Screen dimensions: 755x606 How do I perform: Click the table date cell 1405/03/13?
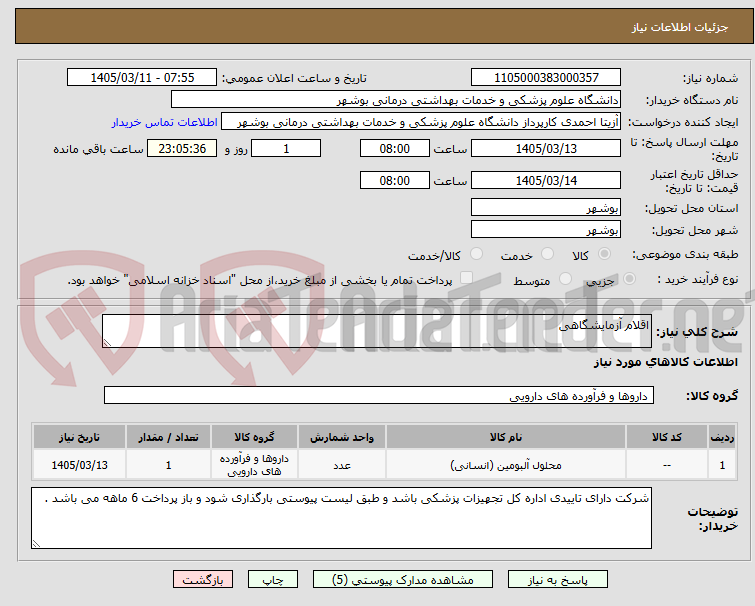point(79,465)
